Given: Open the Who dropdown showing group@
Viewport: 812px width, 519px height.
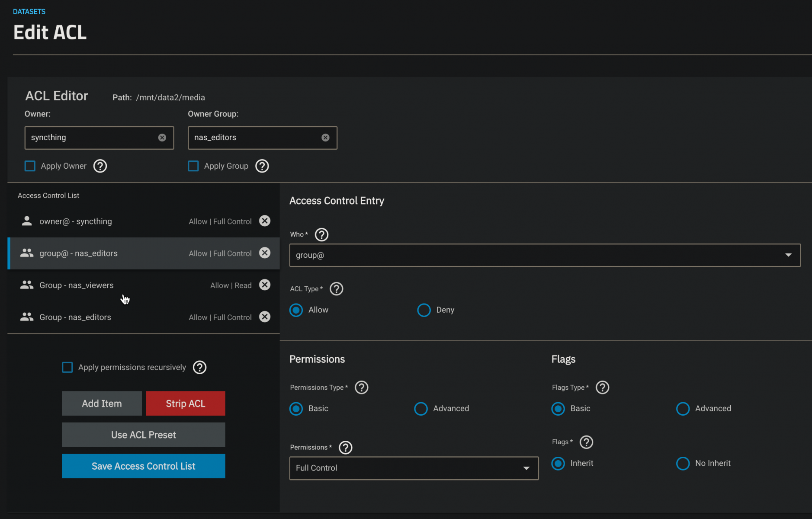Looking at the screenshot, I should tap(545, 255).
